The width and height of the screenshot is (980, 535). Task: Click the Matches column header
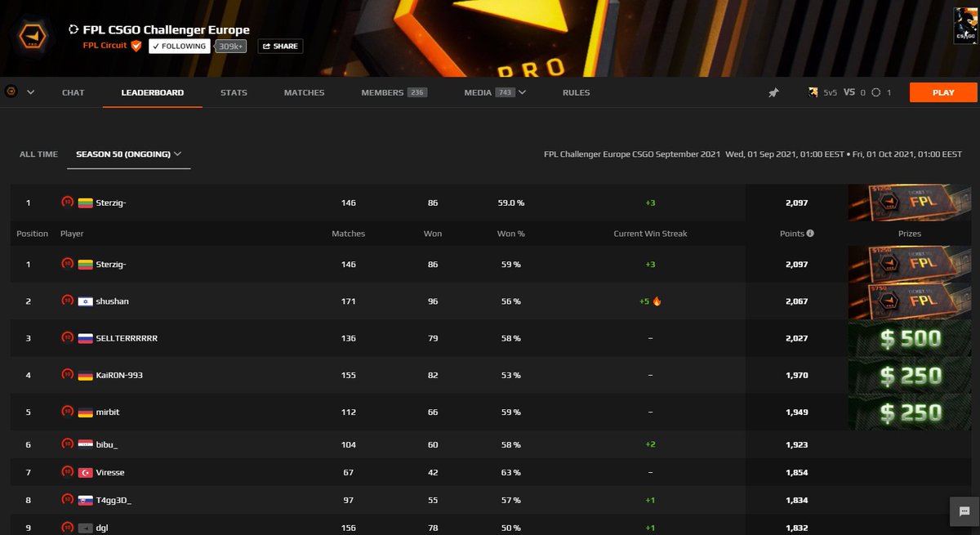[348, 234]
